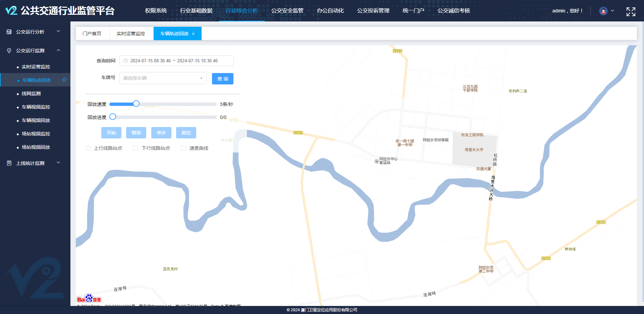Open the user account dropdown arrow
The height and width of the screenshot is (314, 644).
pos(612,11)
